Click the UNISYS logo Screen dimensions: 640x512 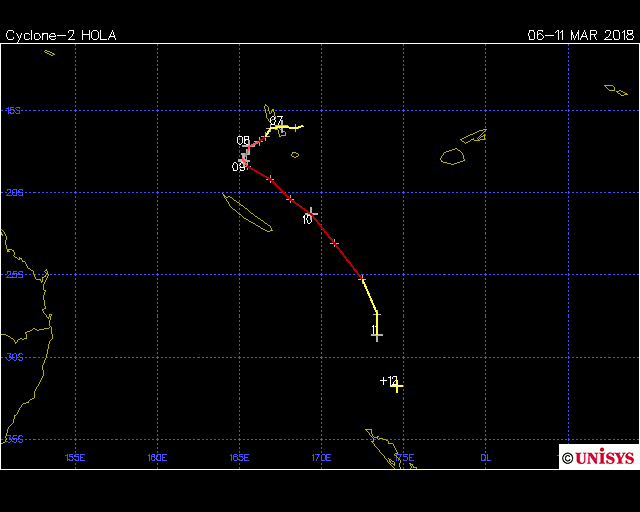click(x=598, y=457)
